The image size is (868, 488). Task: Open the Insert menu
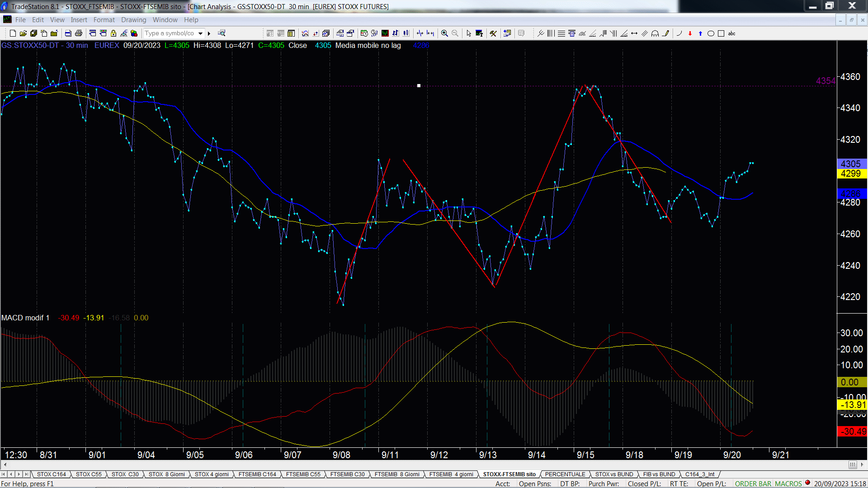point(79,20)
